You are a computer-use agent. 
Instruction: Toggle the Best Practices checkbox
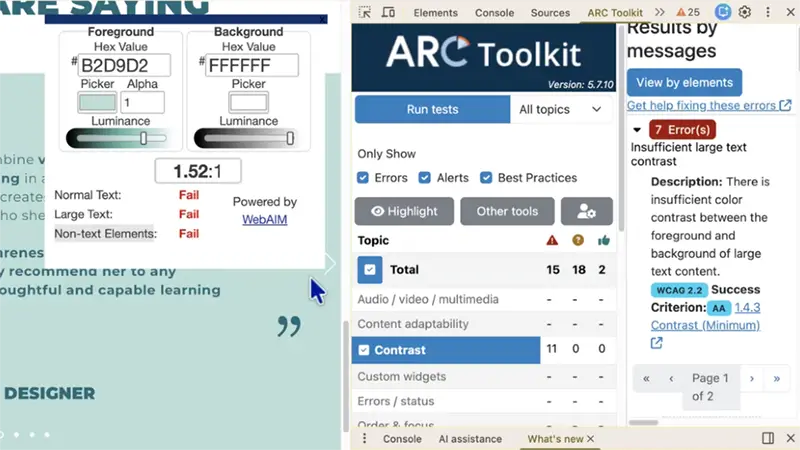point(486,178)
